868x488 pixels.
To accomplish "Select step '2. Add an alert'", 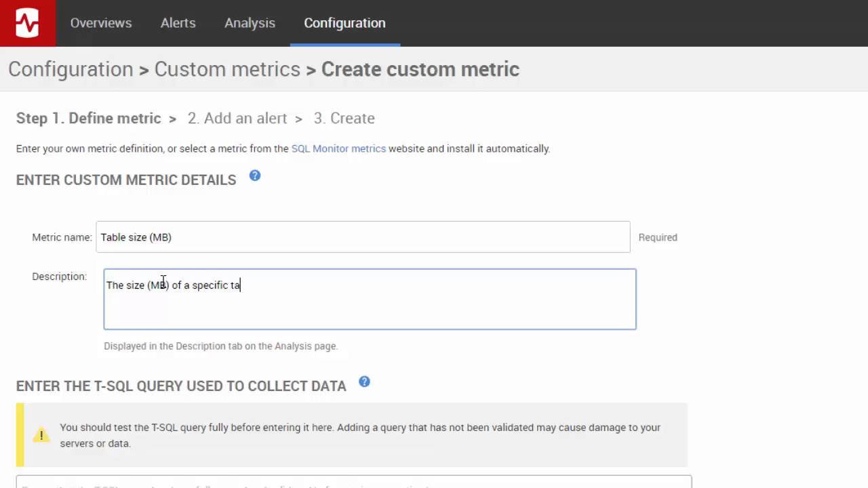I will [x=237, y=118].
